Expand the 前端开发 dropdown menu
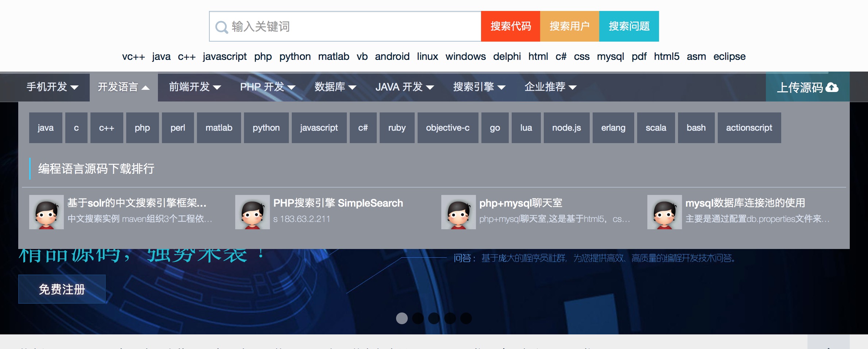Image resolution: width=868 pixels, height=349 pixels. [x=195, y=87]
